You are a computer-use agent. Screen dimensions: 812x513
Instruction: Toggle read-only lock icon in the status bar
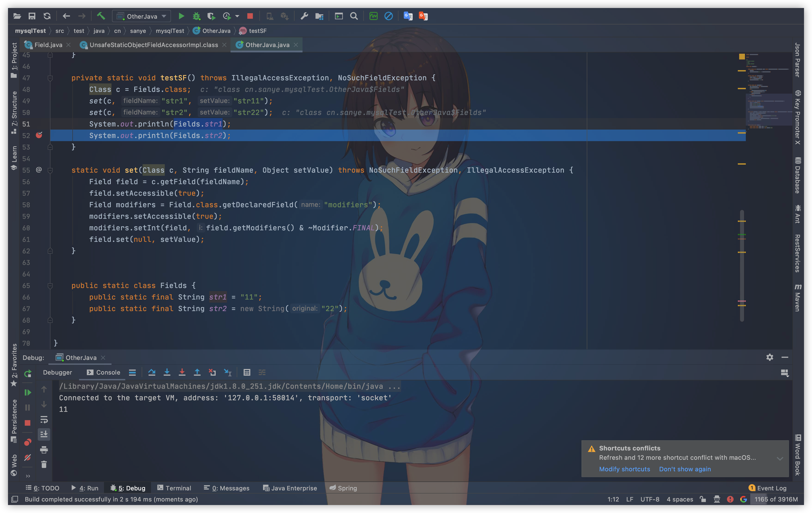pyautogui.click(x=703, y=499)
